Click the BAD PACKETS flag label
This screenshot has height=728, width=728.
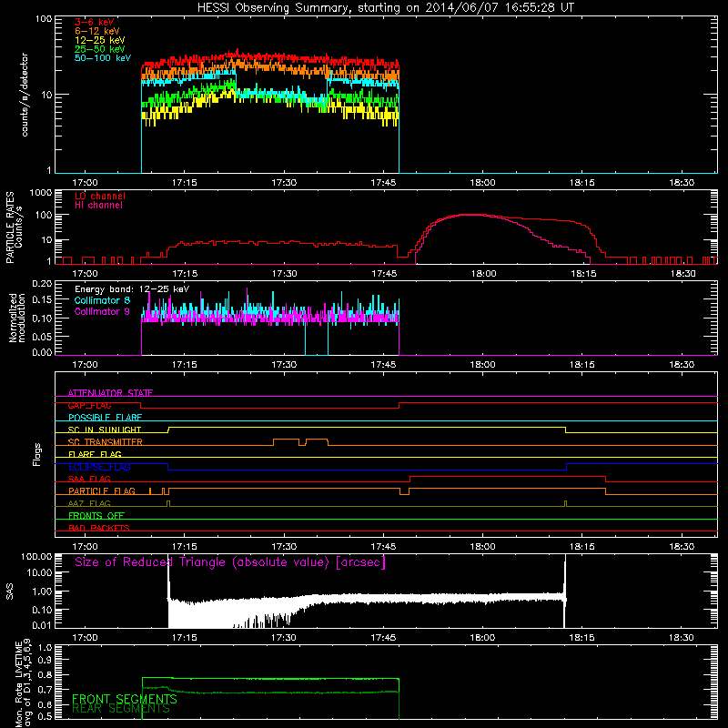pyautogui.click(x=99, y=528)
